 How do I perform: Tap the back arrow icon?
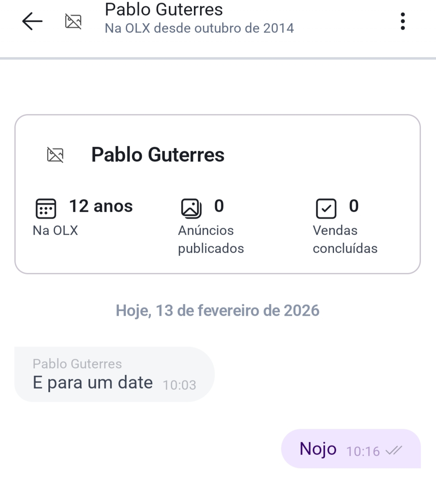point(32,21)
